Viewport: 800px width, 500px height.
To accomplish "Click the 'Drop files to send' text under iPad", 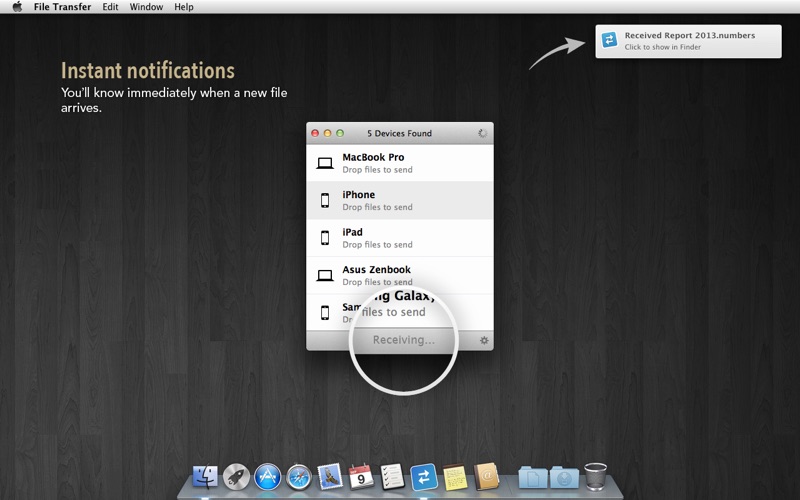I will pyautogui.click(x=377, y=245).
